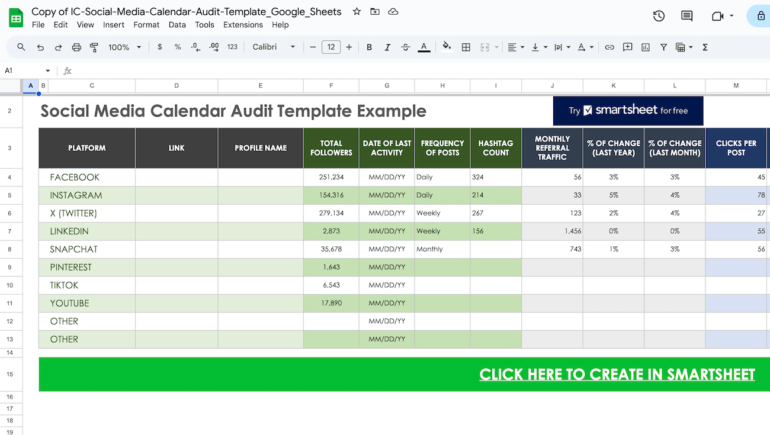Search the menus with magnifier icon
This screenshot has height=435, width=770.
point(21,47)
